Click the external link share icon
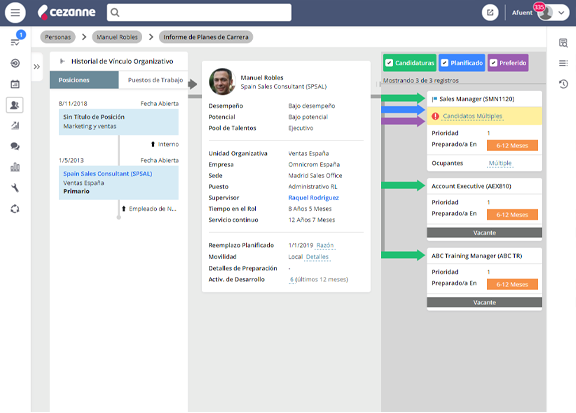This screenshot has height=413, width=576. click(x=490, y=12)
